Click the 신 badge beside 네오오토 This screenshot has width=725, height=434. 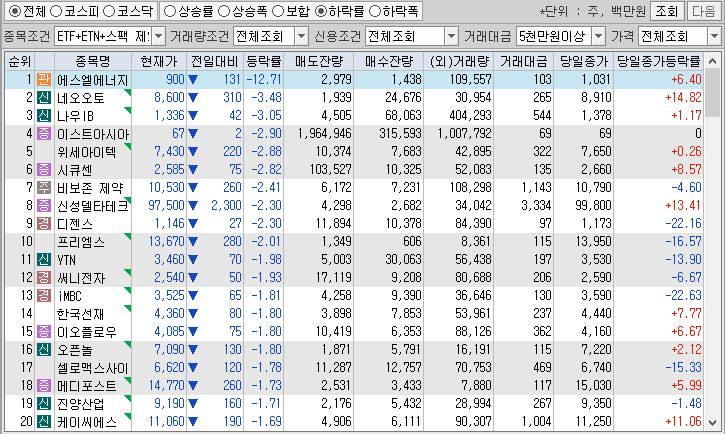[x=44, y=98]
